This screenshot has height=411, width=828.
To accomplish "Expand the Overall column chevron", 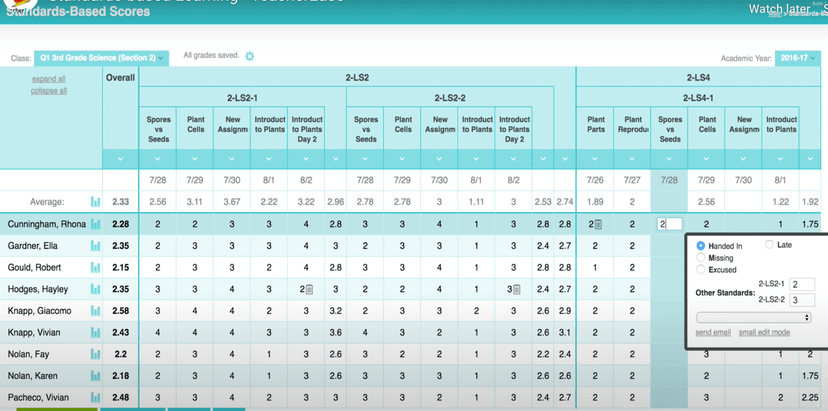I will [x=120, y=158].
